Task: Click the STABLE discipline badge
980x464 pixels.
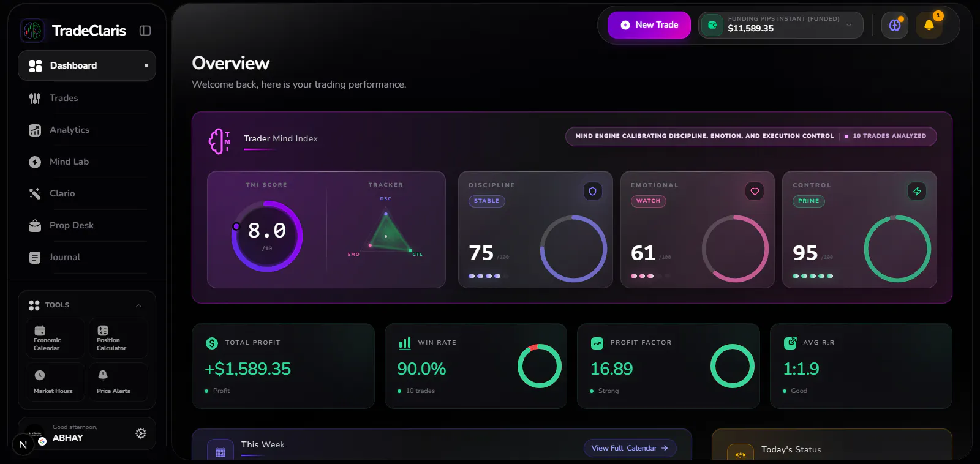Action: coord(487,201)
